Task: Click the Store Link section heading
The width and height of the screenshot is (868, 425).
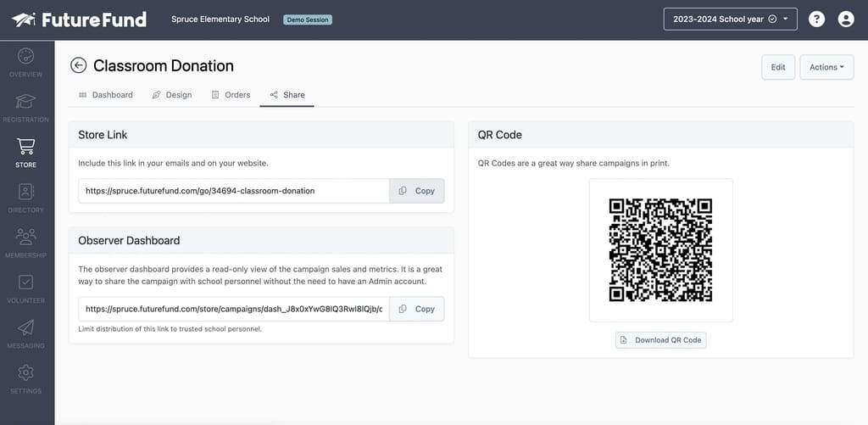Action: 103,135
